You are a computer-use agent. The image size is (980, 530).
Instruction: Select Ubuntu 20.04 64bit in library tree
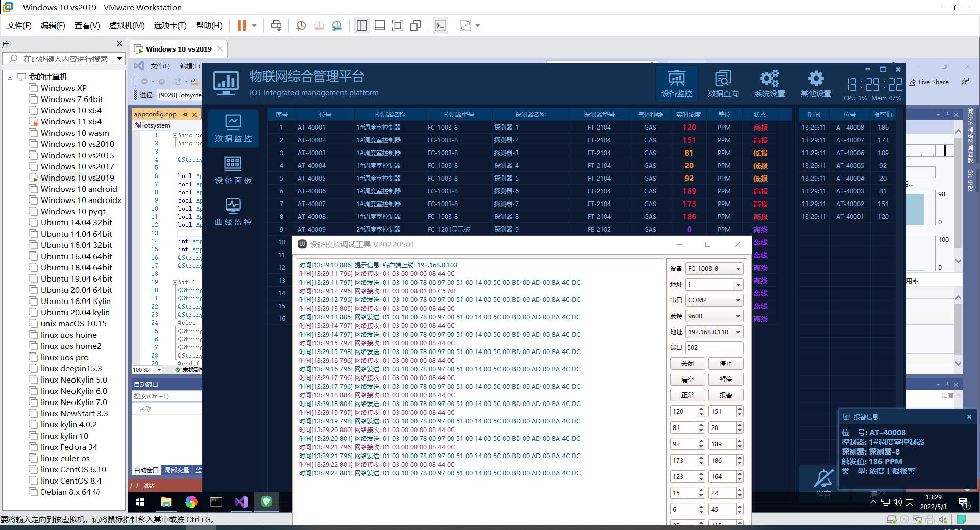coord(77,290)
